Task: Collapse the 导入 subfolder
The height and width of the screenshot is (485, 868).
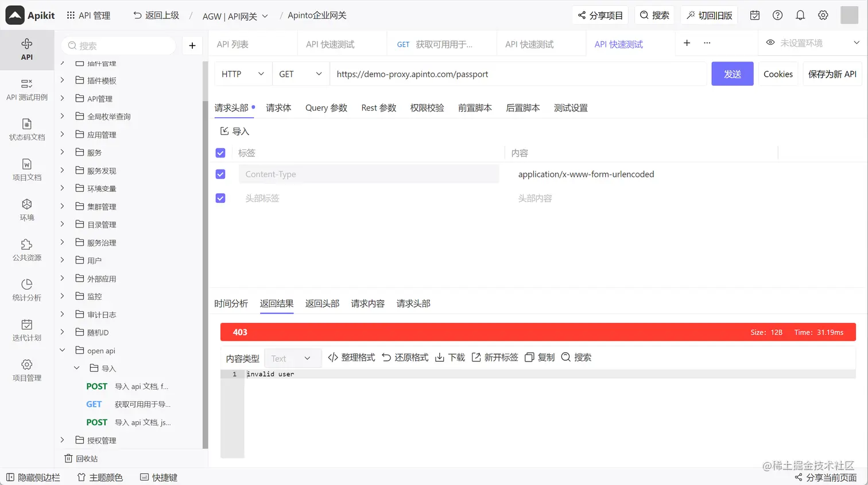Action: pos(77,368)
